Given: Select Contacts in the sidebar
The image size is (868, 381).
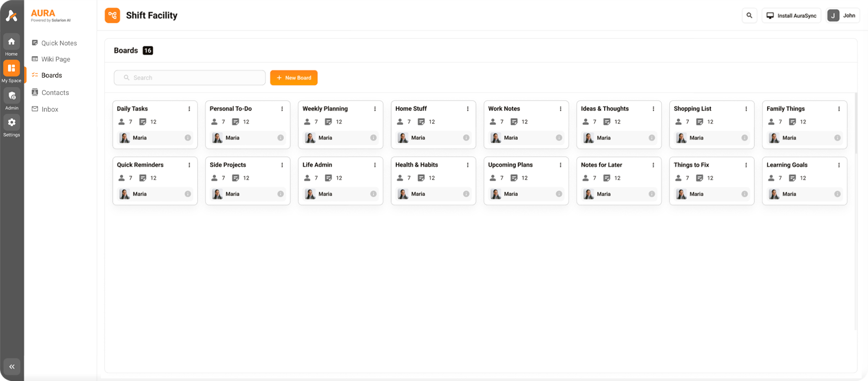Looking at the screenshot, I should (x=55, y=92).
